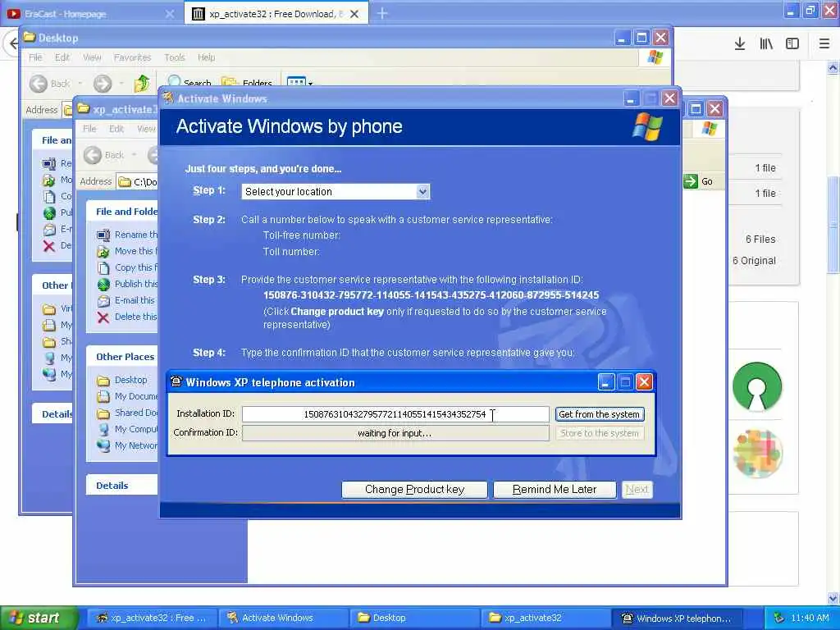Switch to xp_activate32 folder taskbar button
Viewport: 840px width, 630px height.
pyautogui.click(x=546, y=618)
